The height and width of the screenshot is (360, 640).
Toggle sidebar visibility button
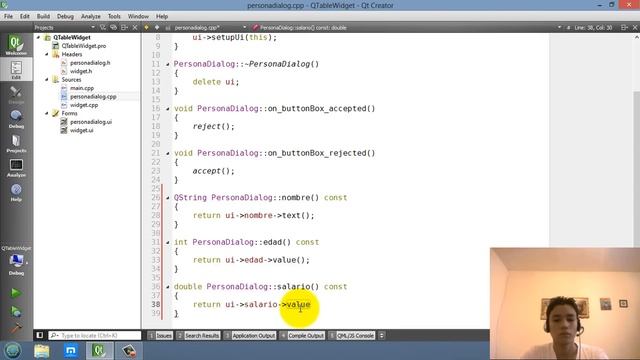[x=40, y=335]
